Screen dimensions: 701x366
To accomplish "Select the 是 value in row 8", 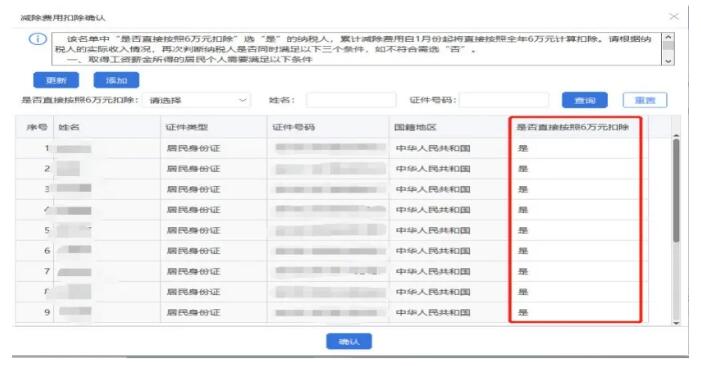I will pyautogui.click(x=523, y=292).
